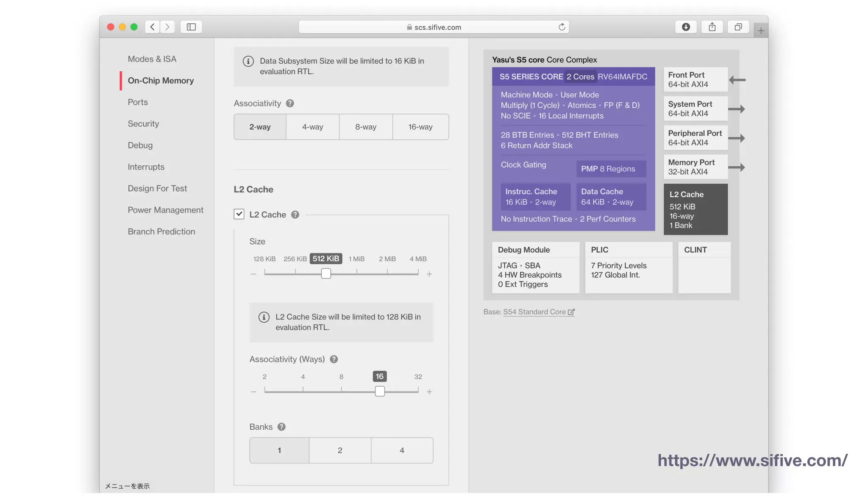This screenshot has width=868, height=497.
Task: Show all tabs overview icon
Action: (x=738, y=27)
